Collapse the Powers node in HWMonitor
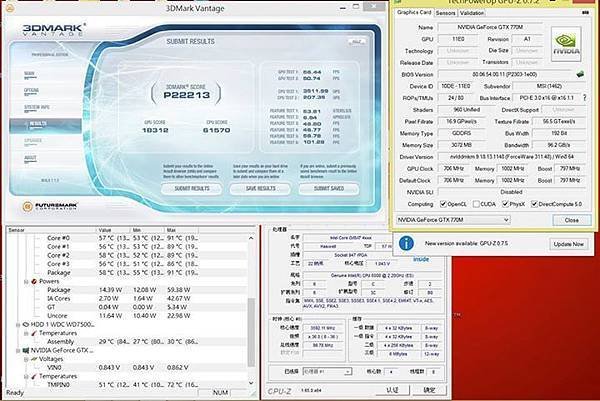The image size is (600, 401). (x=26, y=282)
